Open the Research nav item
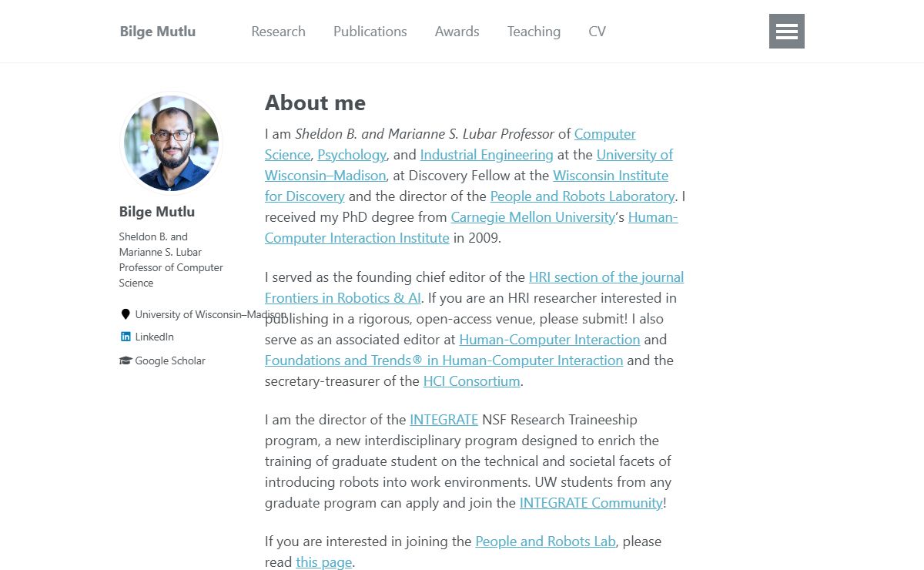This screenshot has height=570, width=924. 278,32
